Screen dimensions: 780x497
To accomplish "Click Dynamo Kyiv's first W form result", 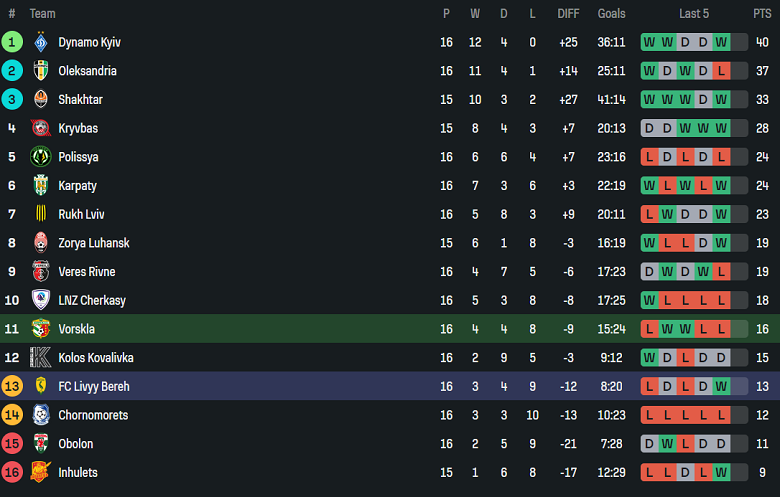I will (x=649, y=42).
